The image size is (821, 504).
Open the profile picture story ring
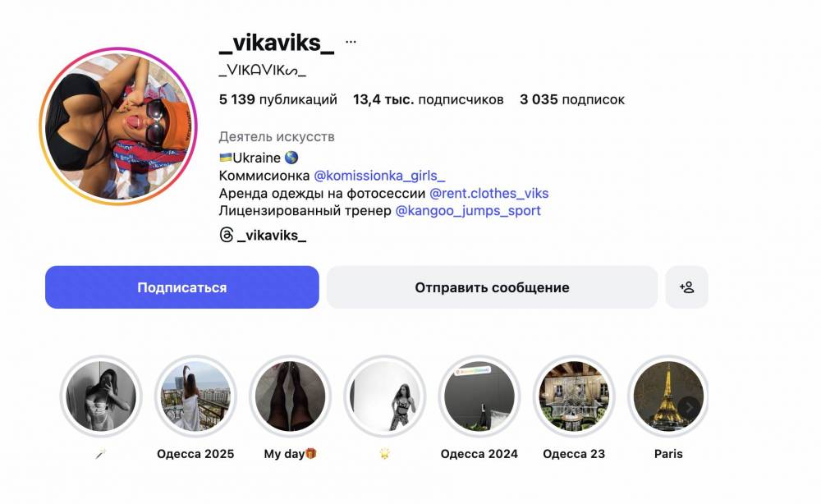pyautogui.click(x=118, y=126)
